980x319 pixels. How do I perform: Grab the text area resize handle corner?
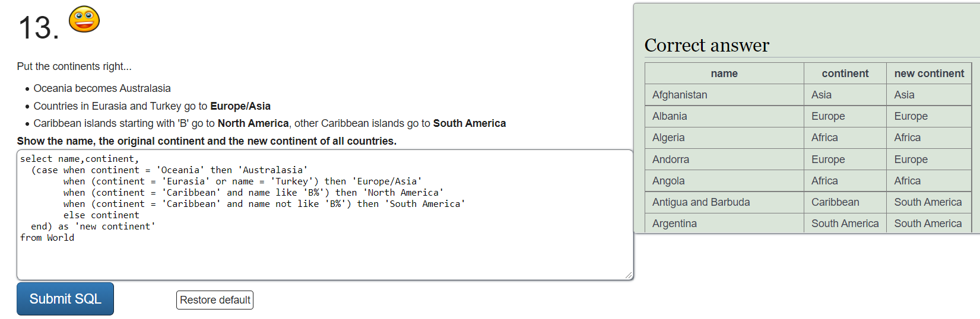(x=629, y=275)
